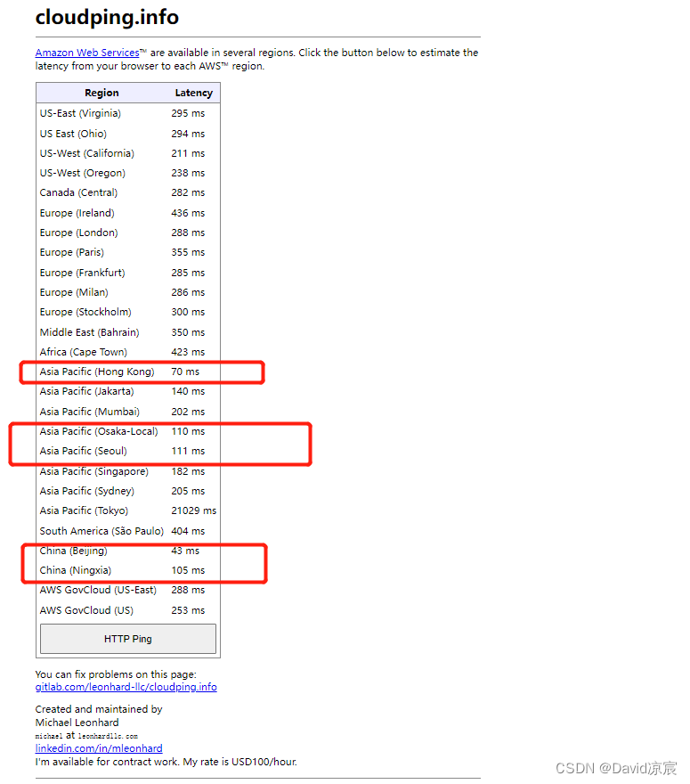This screenshot has width=690, height=784.
Task: Open the gitlab.com/leonhard-llc/cloudping.info link
Action: click(126, 687)
